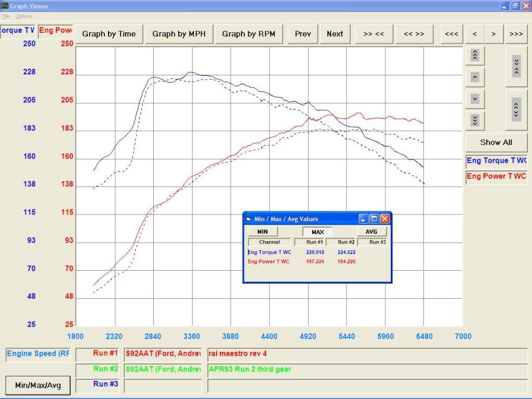The image size is (532, 399).
Task: Select the Run #2 label
Action: coord(97,369)
